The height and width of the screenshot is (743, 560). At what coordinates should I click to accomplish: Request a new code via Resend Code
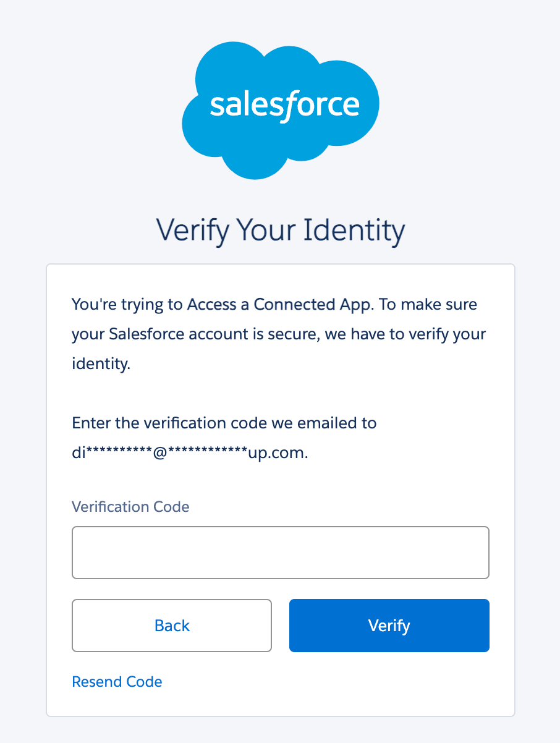point(117,681)
